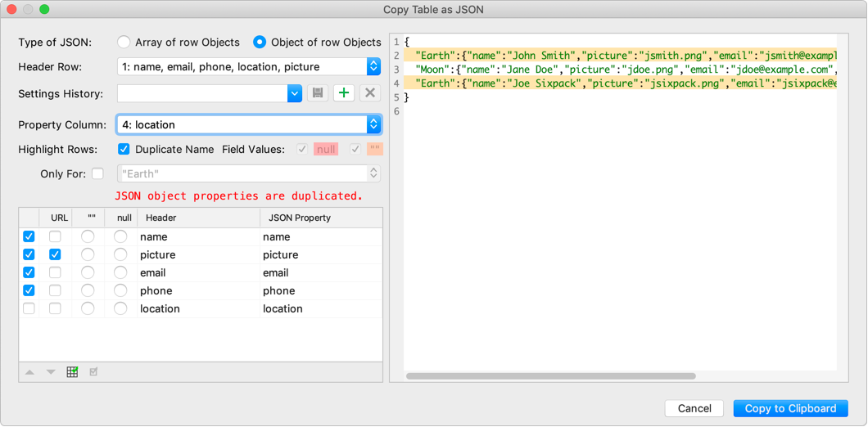Click the green plus add settings icon

coord(344,93)
